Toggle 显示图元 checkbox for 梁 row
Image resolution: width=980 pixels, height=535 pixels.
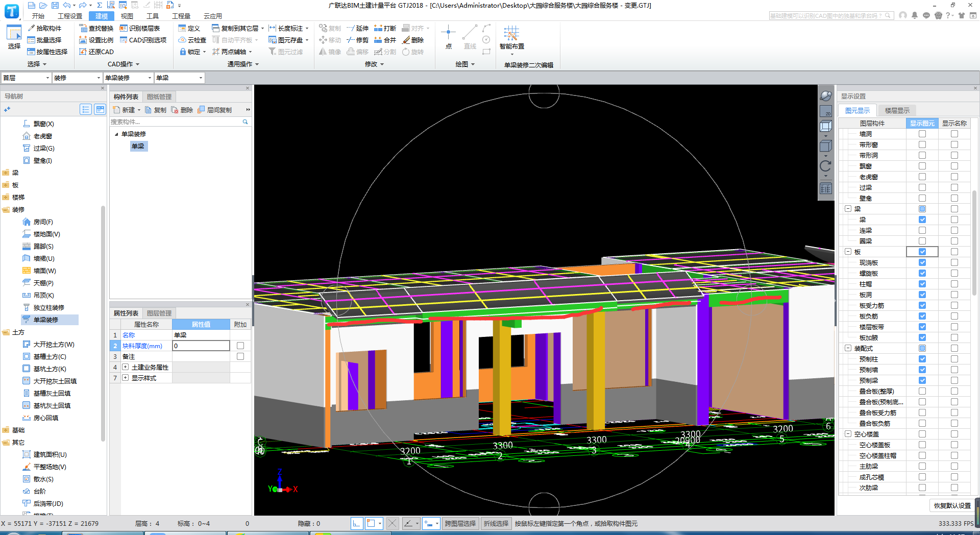922,220
